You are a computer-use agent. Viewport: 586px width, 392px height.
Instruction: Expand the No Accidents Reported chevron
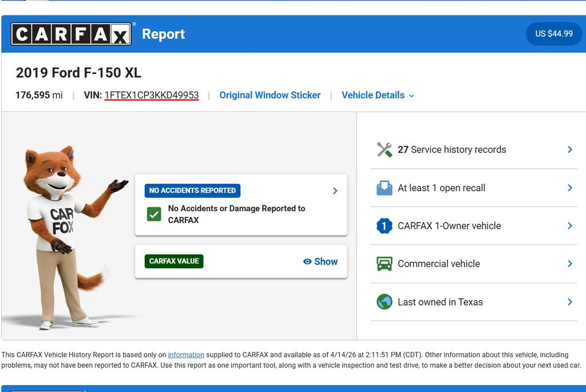pos(335,191)
